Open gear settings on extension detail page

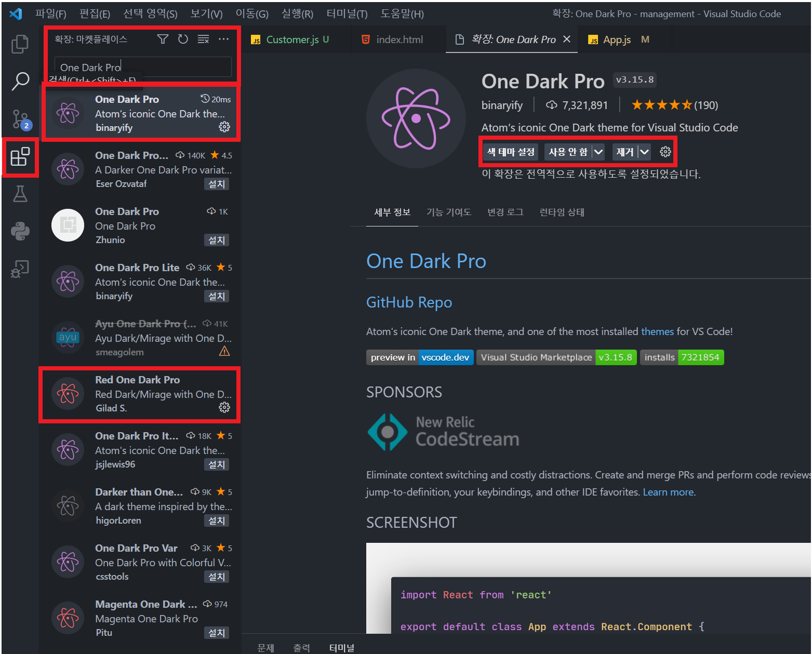pos(665,152)
